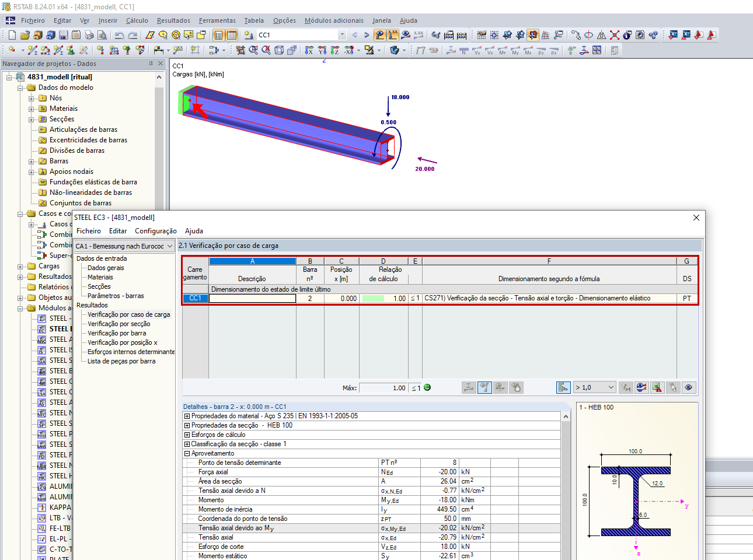Expand the Nós tree node

[31, 98]
